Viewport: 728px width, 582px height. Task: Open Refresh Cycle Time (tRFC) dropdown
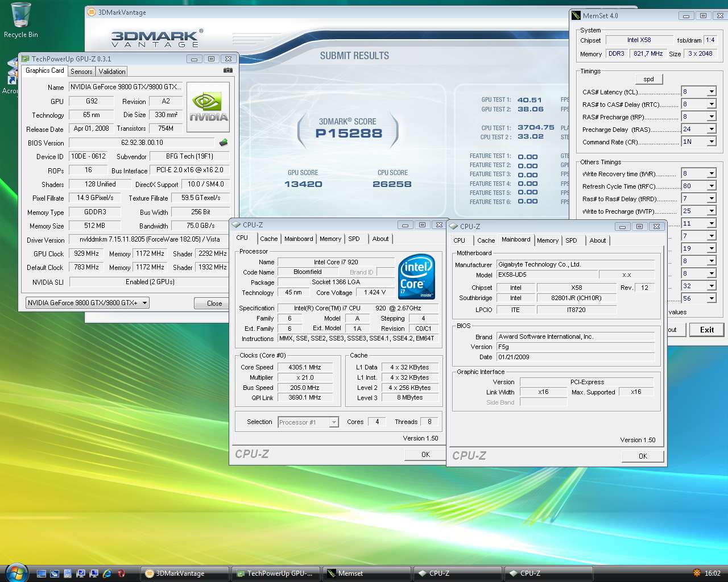(712, 186)
